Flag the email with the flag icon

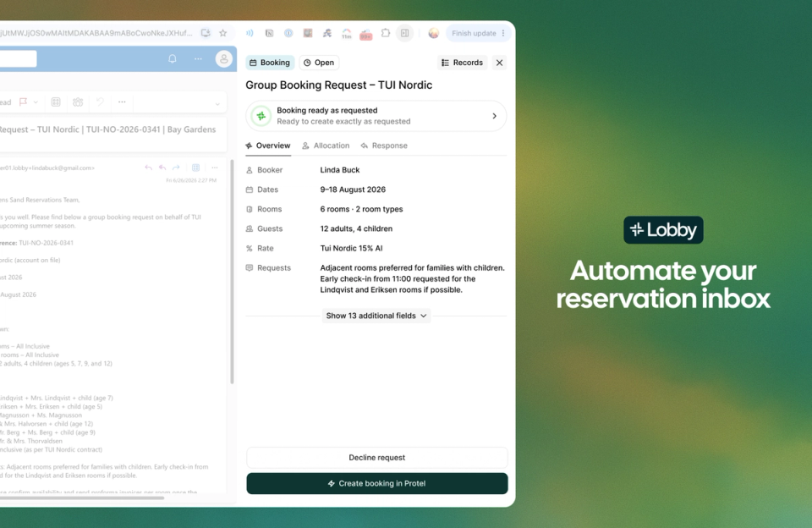coord(24,102)
